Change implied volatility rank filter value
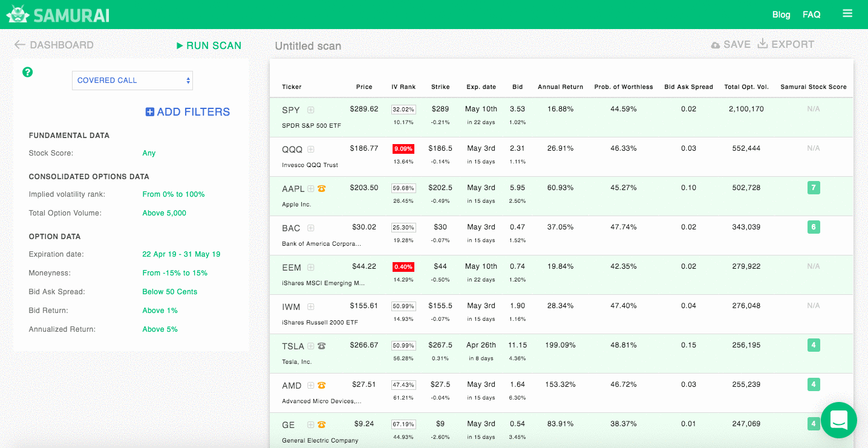The height and width of the screenshot is (448, 868). 174,194
